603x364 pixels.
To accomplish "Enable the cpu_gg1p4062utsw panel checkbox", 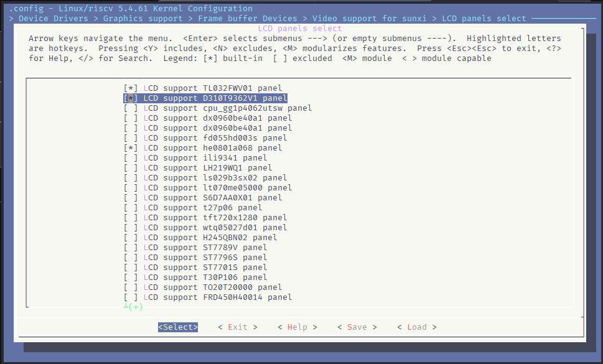I will click(x=131, y=108).
